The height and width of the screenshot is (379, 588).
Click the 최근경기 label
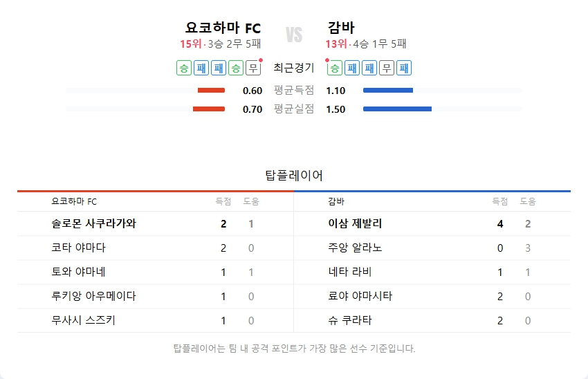pos(294,68)
